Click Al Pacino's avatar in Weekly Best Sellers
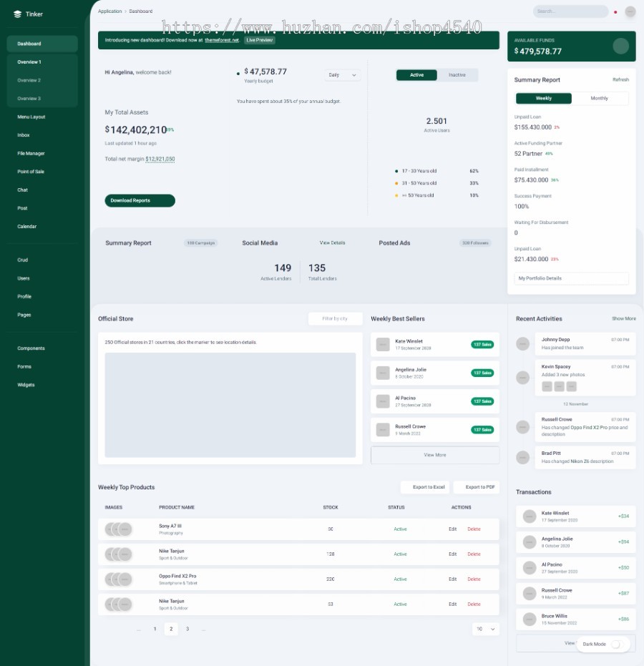This screenshot has width=644, height=666. (x=383, y=401)
